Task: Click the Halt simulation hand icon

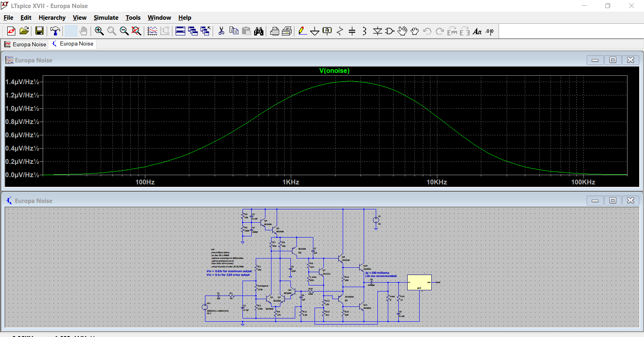Action: (x=83, y=31)
